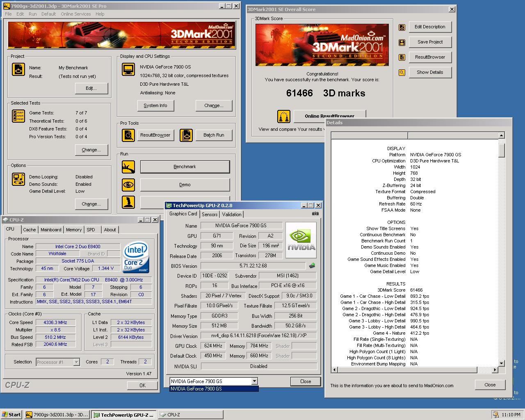The image size is (525, 420).
Task: Switch to the Memory tab in CPU-Z
Action: 74,230
